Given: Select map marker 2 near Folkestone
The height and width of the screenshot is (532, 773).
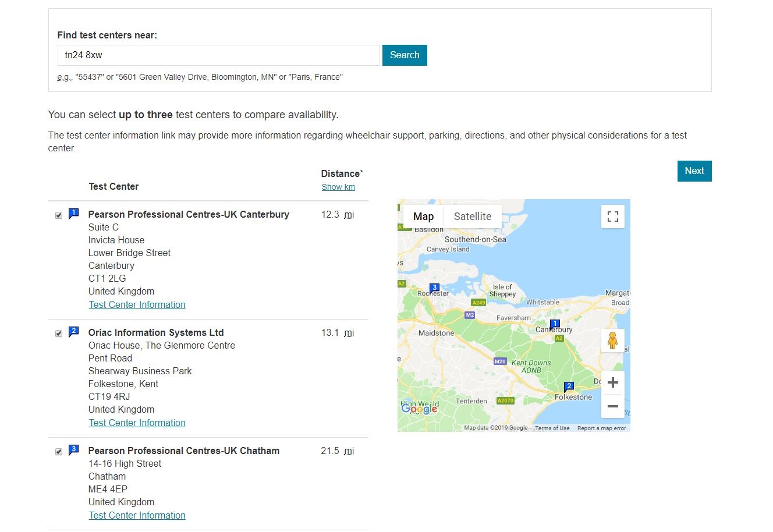Looking at the screenshot, I should point(569,385).
